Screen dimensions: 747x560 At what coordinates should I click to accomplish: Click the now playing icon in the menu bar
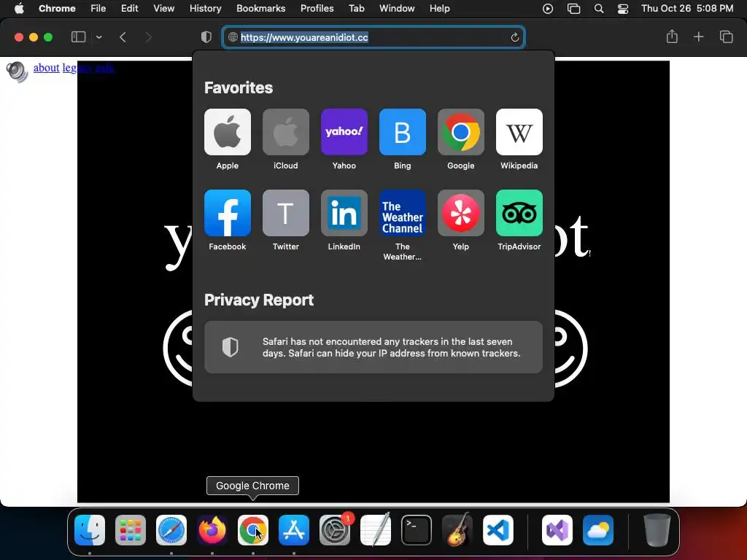coord(548,9)
